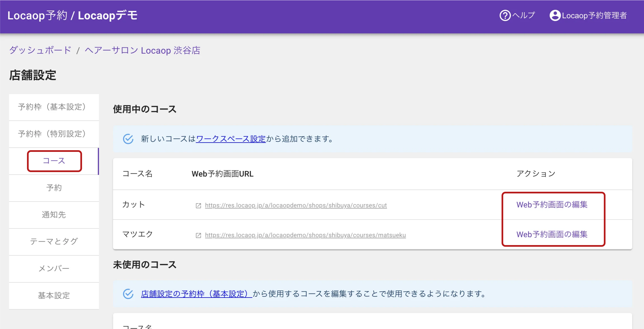This screenshot has height=329, width=644.
Task: Click the 店舗設定 page heading
Action: pyautogui.click(x=33, y=75)
